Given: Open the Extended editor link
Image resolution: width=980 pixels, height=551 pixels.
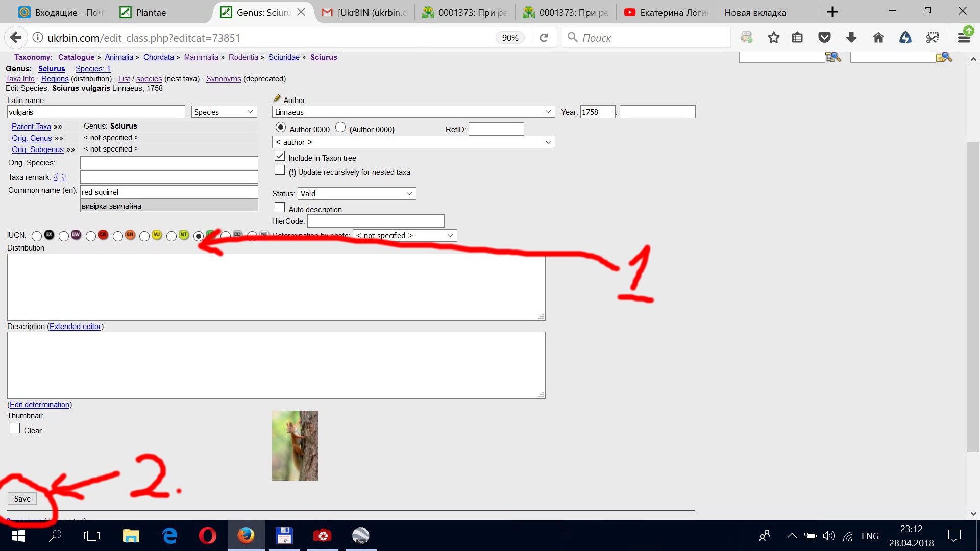Looking at the screenshot, I should click(x=76, y=327).
